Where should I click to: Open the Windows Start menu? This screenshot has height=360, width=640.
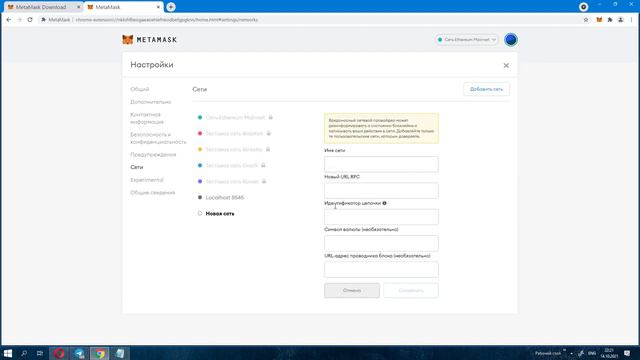click(x=7, y=353)
